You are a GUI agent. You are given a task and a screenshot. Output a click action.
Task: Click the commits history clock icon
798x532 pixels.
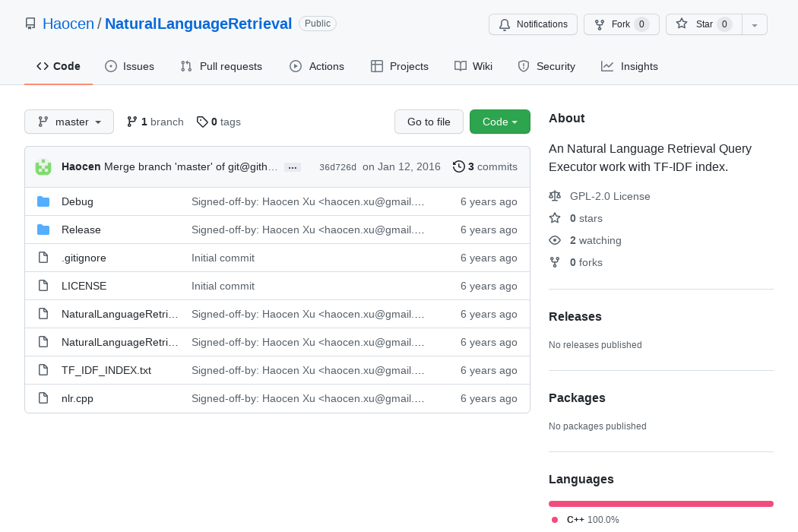click(x=458, y=166)
